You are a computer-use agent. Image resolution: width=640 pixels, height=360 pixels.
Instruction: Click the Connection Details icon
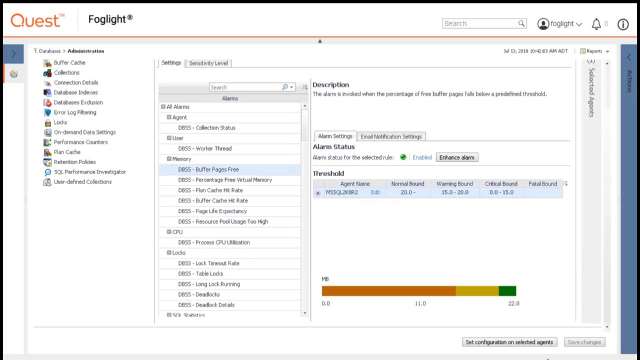47,82
